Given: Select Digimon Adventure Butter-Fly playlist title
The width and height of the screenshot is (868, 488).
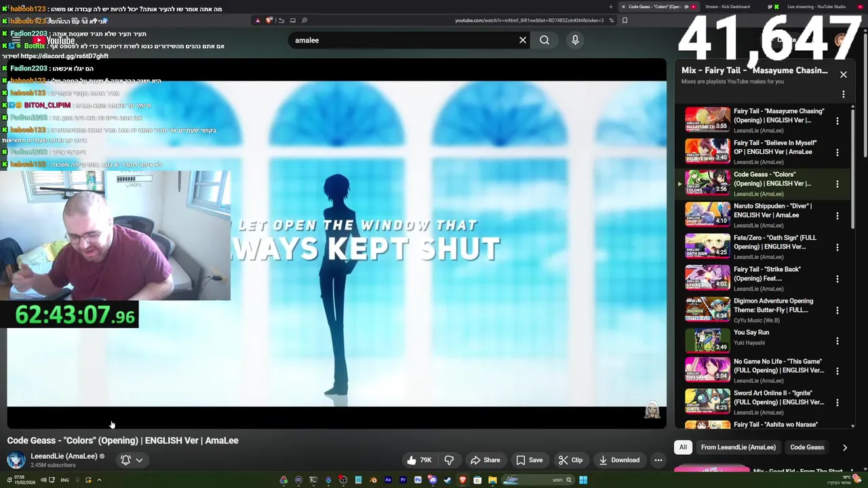Looking at the screenshot, I should 773,305.
